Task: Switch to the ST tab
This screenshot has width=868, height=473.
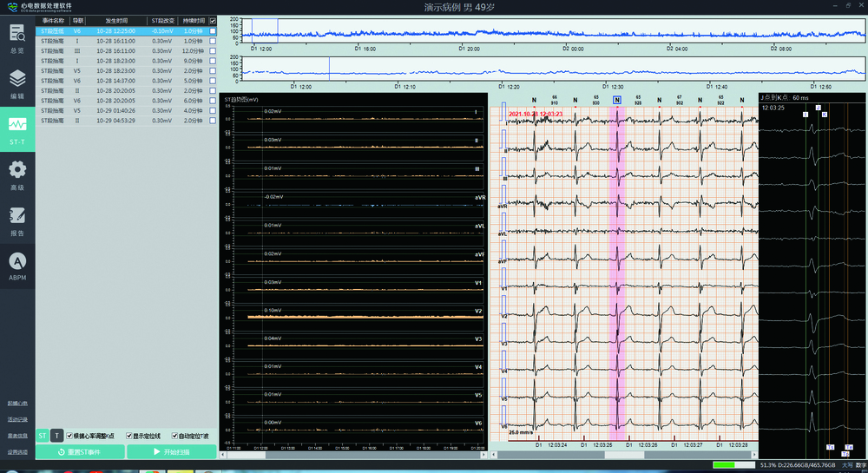Action: pyautogui.click(x=43, y=436)
